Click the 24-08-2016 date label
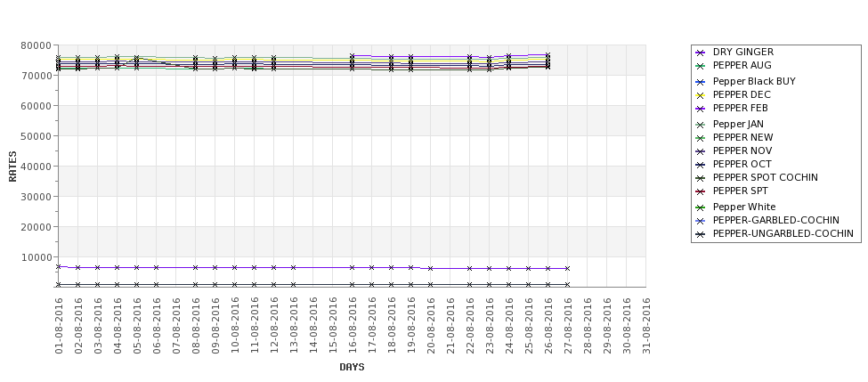The image size is (868, 382). tap(508, 326)
